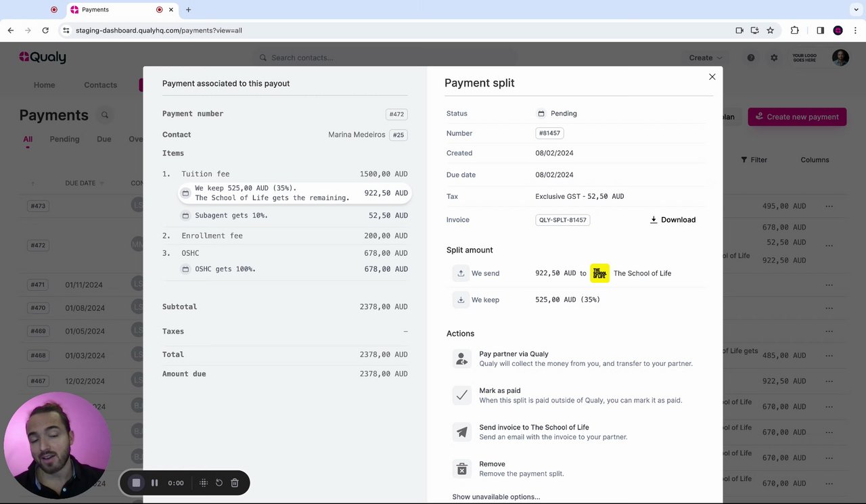This screenshot has height=504, width=866.
Task: Open row menu for 495,00 AUD payment
Action: click(x=829, y=206)
